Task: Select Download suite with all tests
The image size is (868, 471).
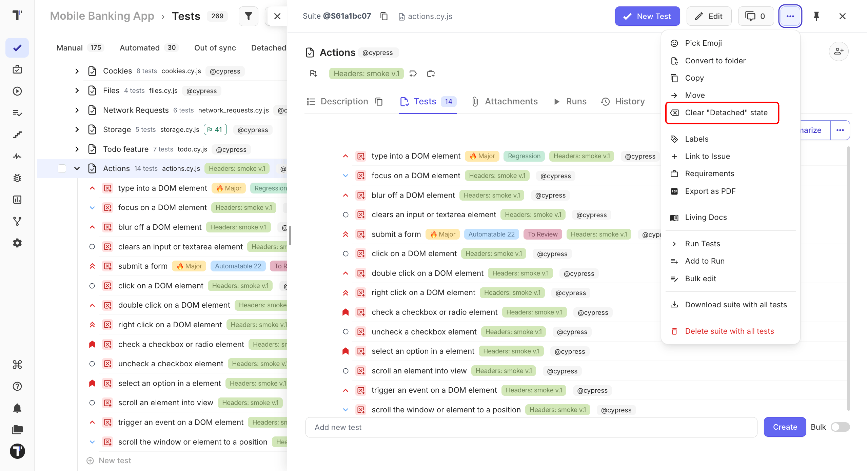Action: [x=730, y=305]
